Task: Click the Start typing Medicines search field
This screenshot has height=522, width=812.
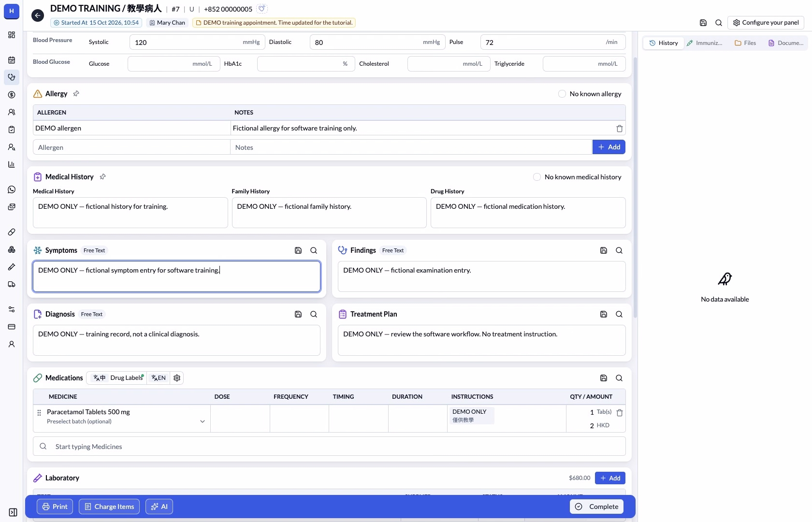Action: click(329, 447)
